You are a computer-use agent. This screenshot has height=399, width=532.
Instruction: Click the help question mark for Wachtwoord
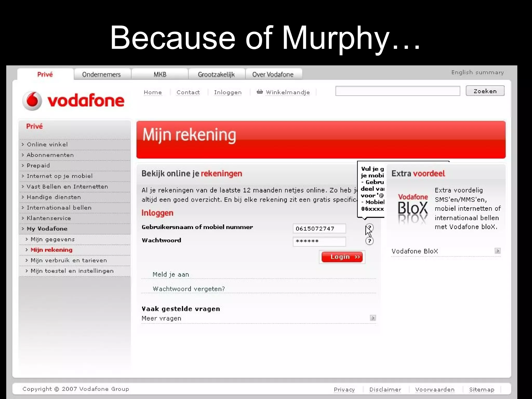click(369, 241)
